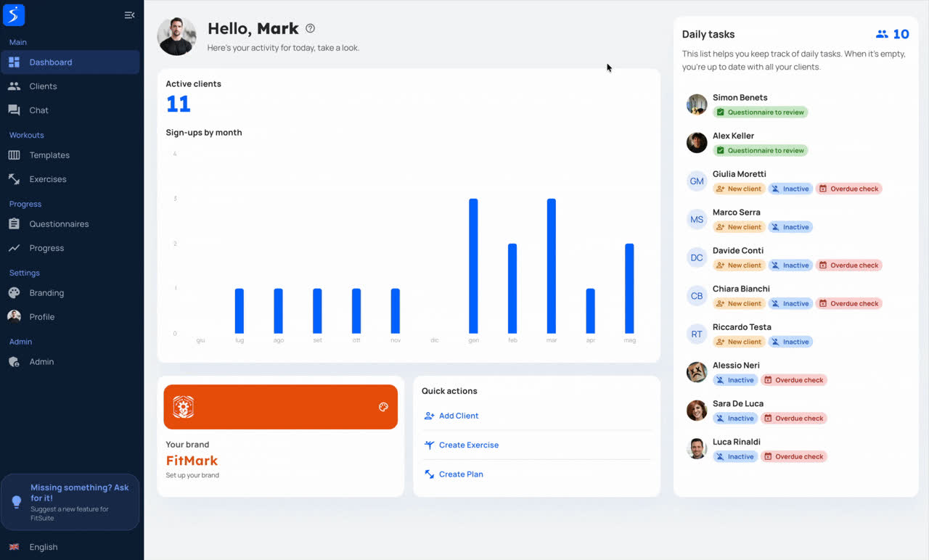
Task: Click Simon Benets Questionnaire to review tag
Action: click(x=760, y=112)
